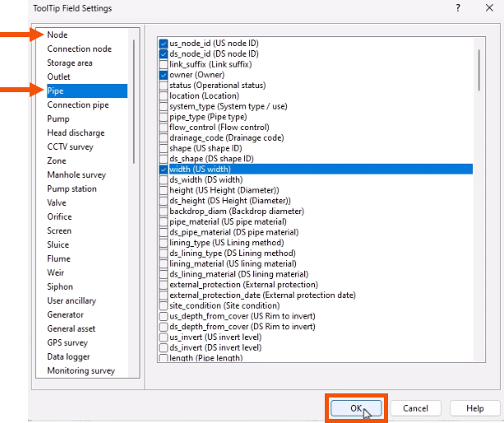Uncheck the ds_node_id (DS node ID) checkbox
The width and height of the screenshot is (504, 423).
coord(164,53)
